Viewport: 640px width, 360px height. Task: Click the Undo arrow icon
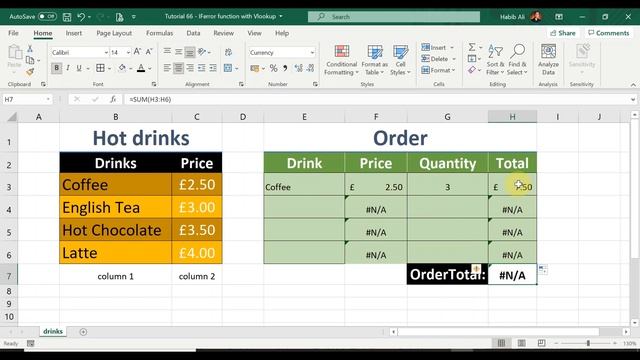pos(81,17)
